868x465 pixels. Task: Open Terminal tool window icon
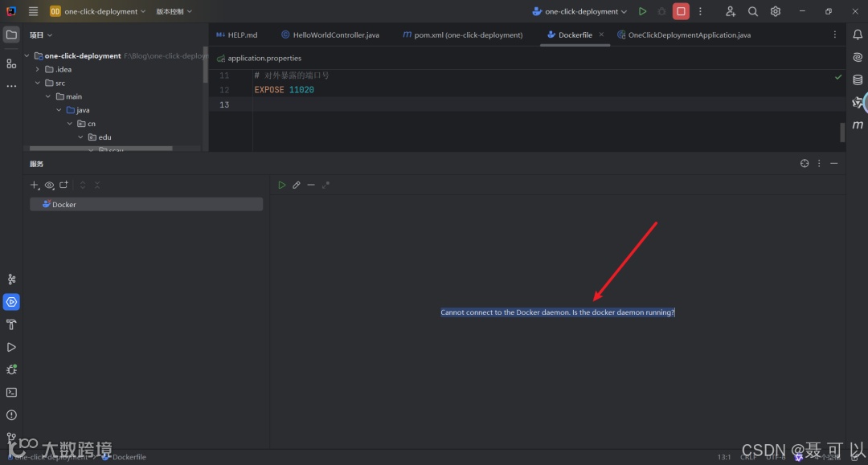click(11, 393)
